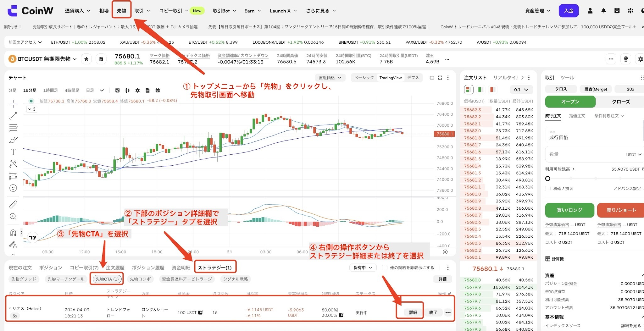Add BTCUSDT to favorites with the star
Image resolution: width=644 pixels, height=331 pixels.
coord(86,59)
